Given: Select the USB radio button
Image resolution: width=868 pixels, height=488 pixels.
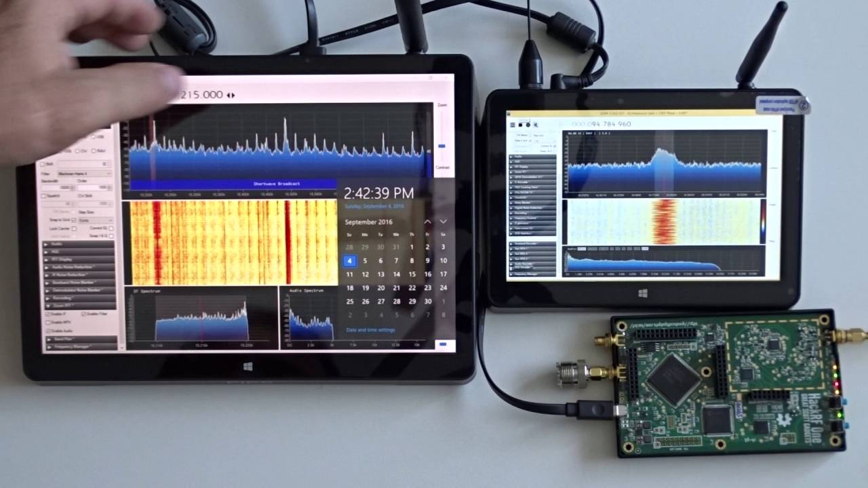Looking at the screenshot, I should [93, 137].
